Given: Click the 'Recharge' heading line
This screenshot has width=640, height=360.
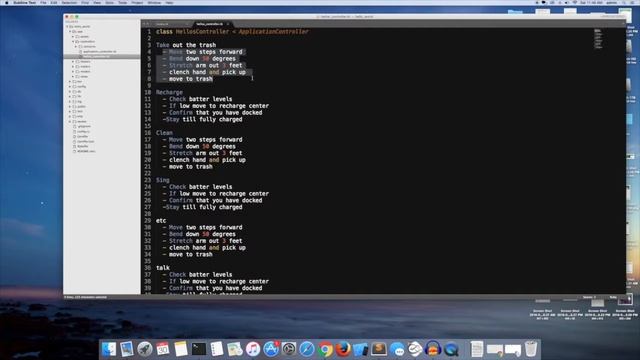Looking at the screenshot, I should click(x=169, y=92).
